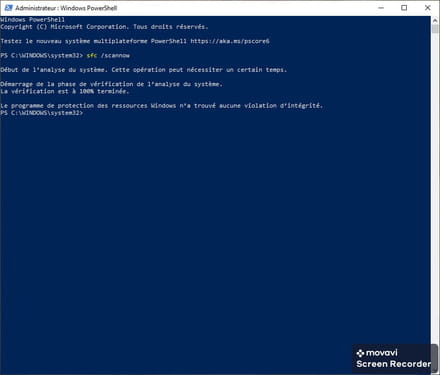Click the Début de l'analyse du système line
Screen dimensions: 440x375
click(144, 70)
